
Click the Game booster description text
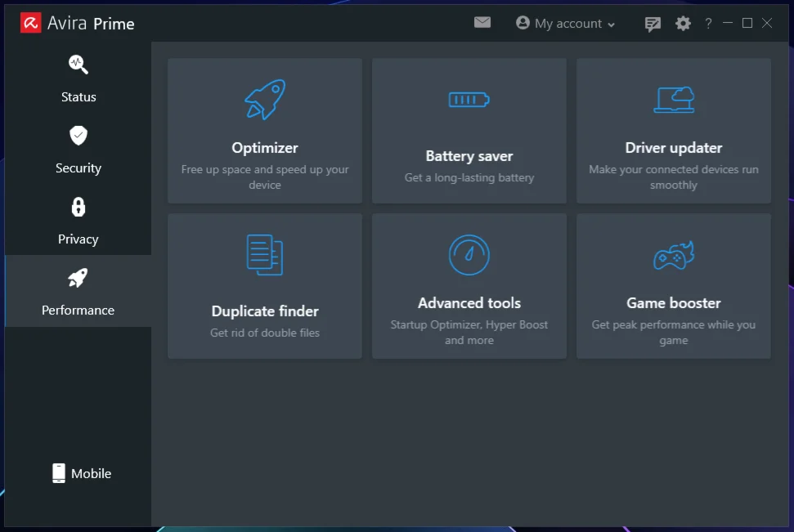coord(674,333)
